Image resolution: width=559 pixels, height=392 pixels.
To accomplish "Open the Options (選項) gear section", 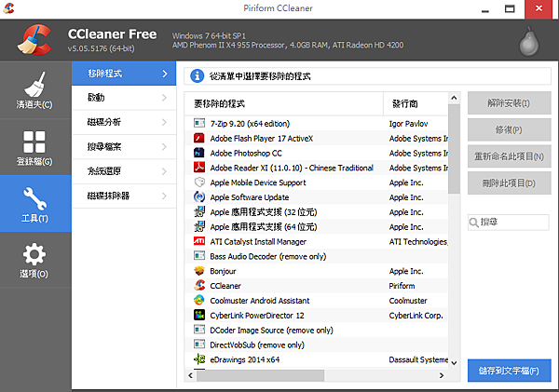I will click(35, 260).
